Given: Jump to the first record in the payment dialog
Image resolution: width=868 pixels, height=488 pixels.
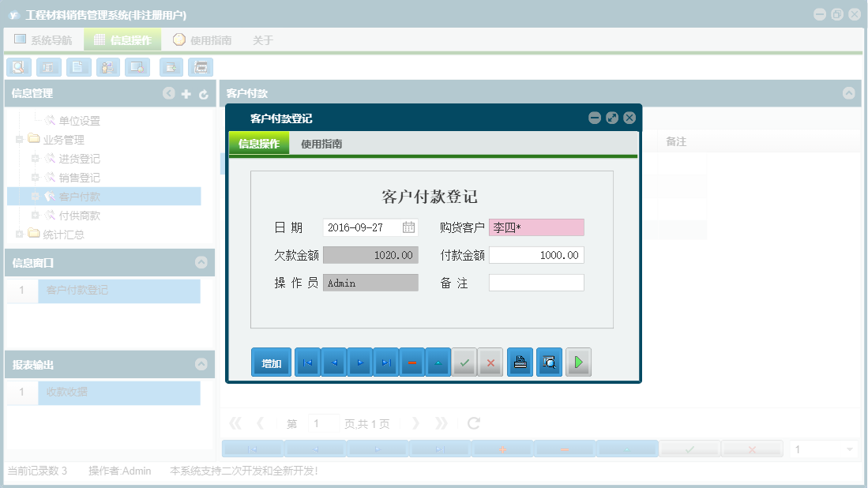Looking at the screenshot, I should tap(307, 362).
